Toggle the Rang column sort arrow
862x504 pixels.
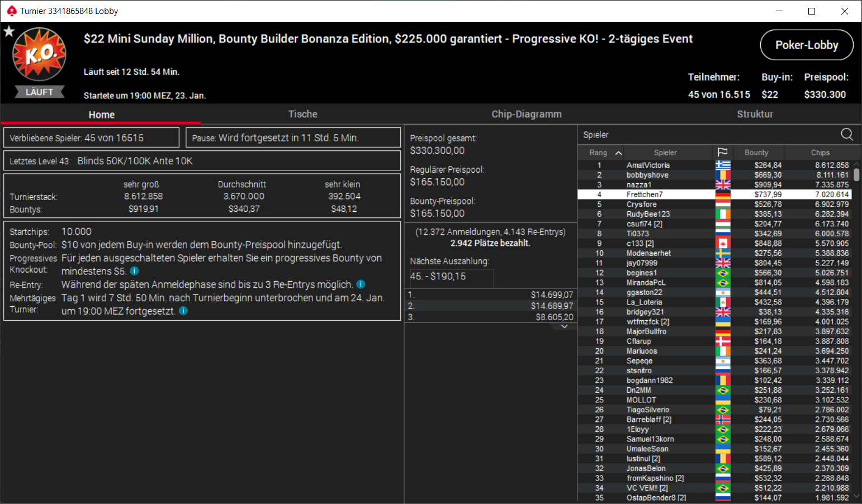pyautogui.click(x=618, y=153)
